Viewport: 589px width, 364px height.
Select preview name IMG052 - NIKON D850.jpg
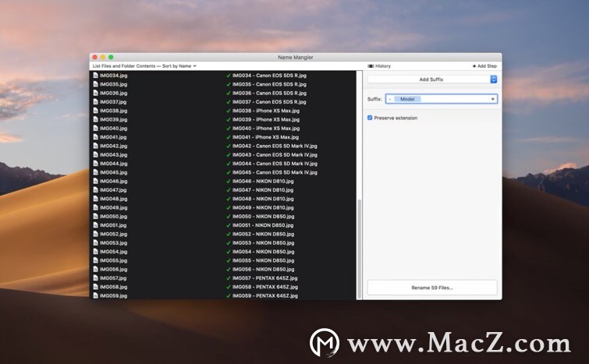coord(264,234)
